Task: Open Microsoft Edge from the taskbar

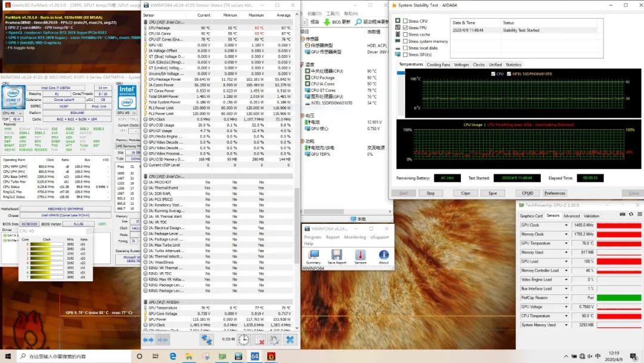Action: tap(172, 356)
